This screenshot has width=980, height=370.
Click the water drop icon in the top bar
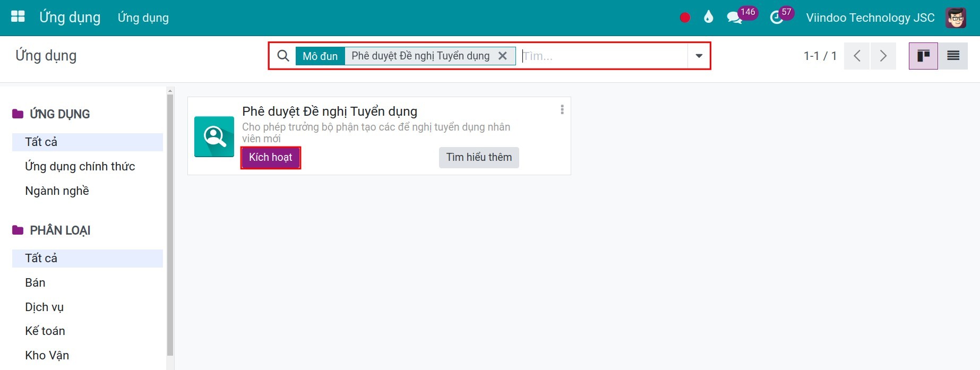[708, 18]
